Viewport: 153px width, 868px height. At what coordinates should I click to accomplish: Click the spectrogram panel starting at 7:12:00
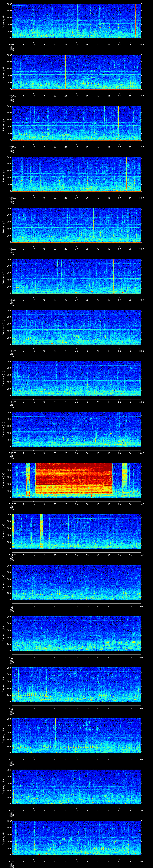click(x=76, y=583)
